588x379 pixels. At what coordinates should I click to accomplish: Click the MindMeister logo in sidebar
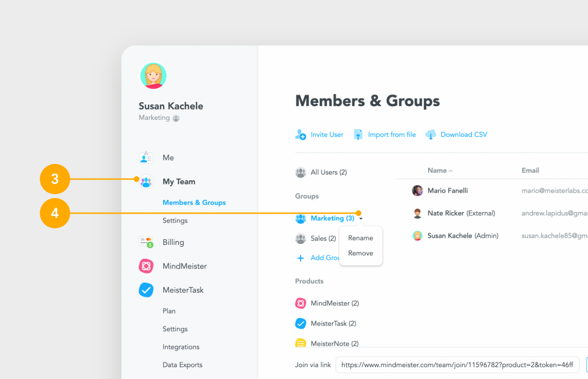(x=146, y=266)
